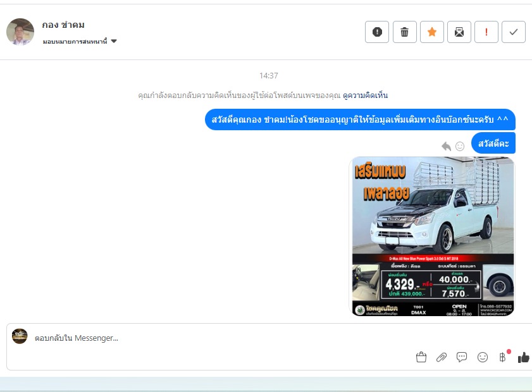The width and height of the screenshot is (532, 392).
Task: Open shopping bag products icon
Action: [x=421, y=357]
